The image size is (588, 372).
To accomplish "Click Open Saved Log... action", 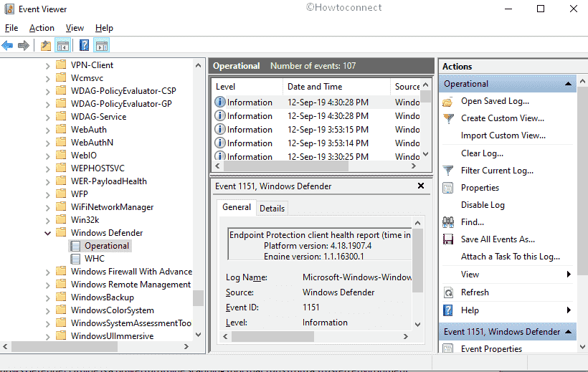I will pos(495,101).
